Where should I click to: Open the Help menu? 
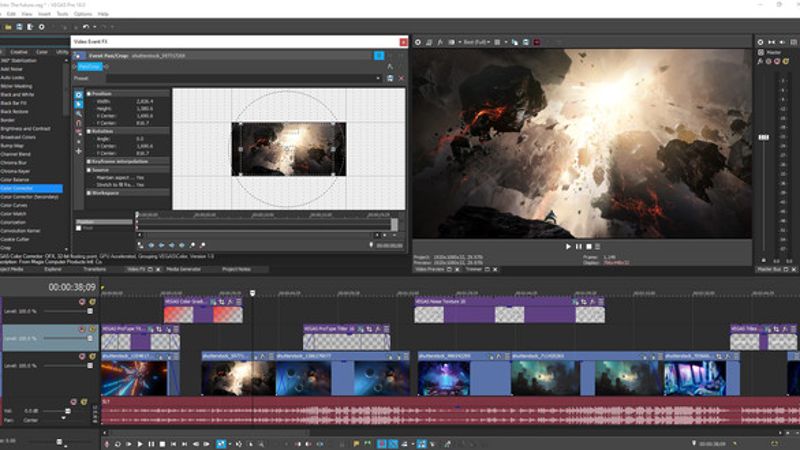point(103,14)
